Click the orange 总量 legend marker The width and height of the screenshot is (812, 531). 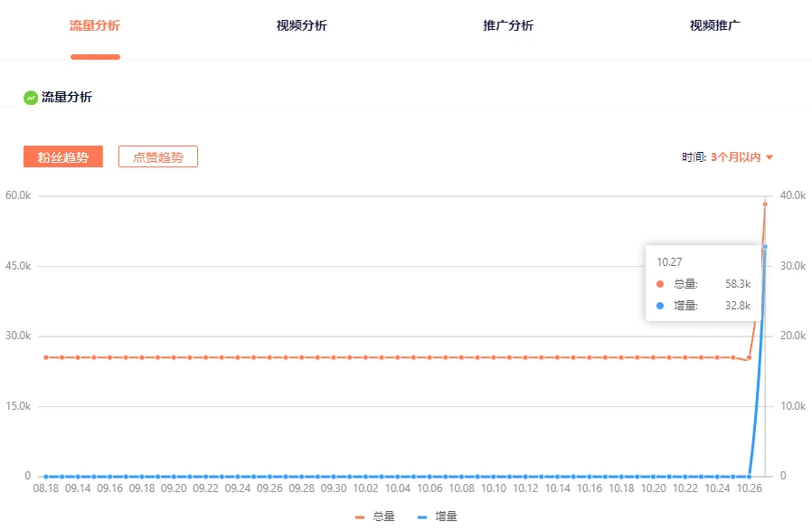[x=360, y=517]
